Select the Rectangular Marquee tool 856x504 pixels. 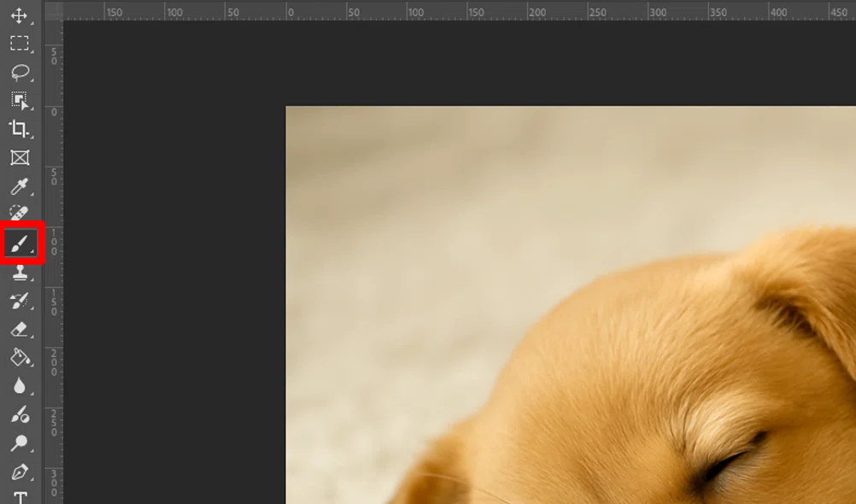(20, 44)
